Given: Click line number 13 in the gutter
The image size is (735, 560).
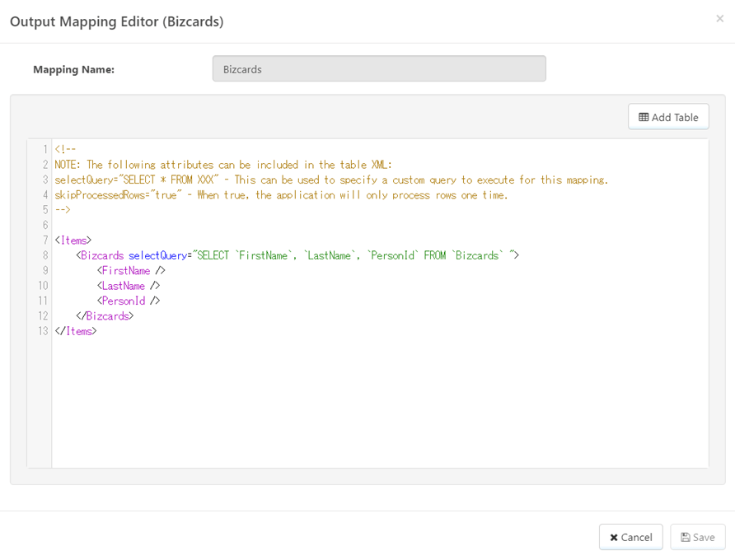Looking at the screenshot, I should pyautogui.click(x=42, y=331).
